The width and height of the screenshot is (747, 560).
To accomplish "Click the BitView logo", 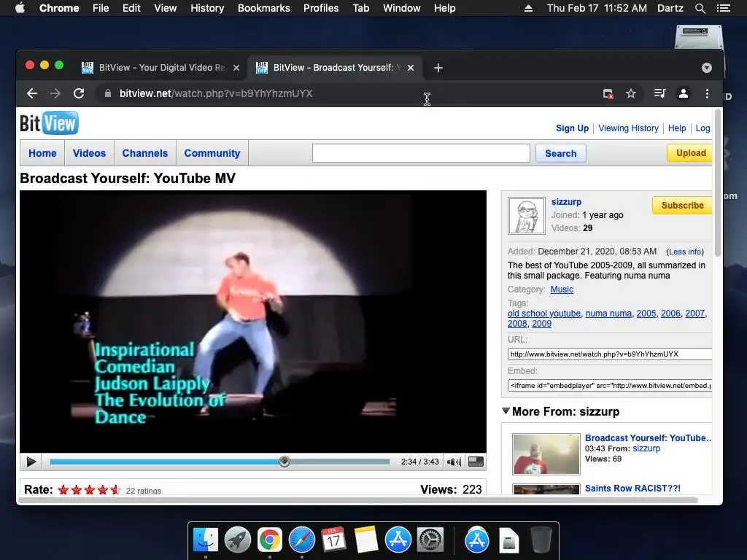I will point(49,122).
